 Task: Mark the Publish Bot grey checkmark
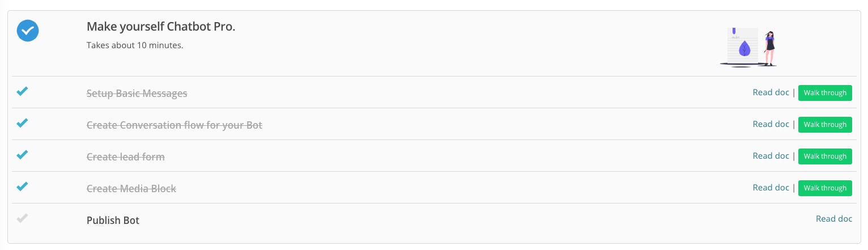pos(22,218)
